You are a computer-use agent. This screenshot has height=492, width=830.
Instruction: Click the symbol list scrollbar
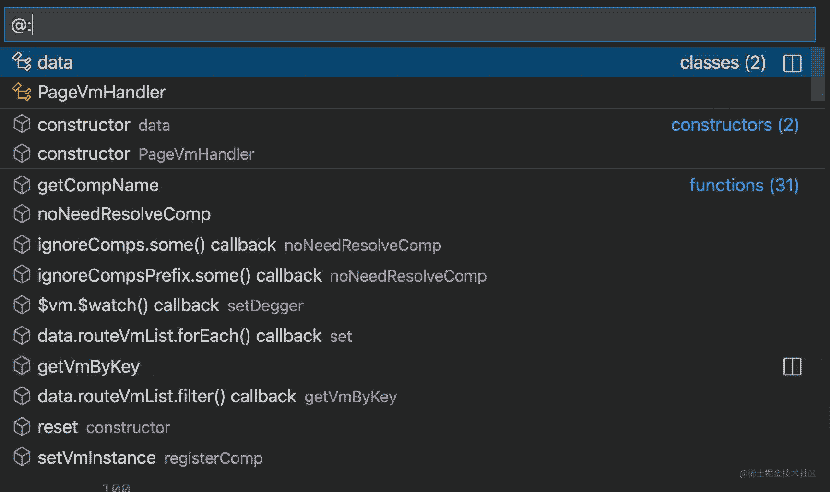click(x=818, y=74)
